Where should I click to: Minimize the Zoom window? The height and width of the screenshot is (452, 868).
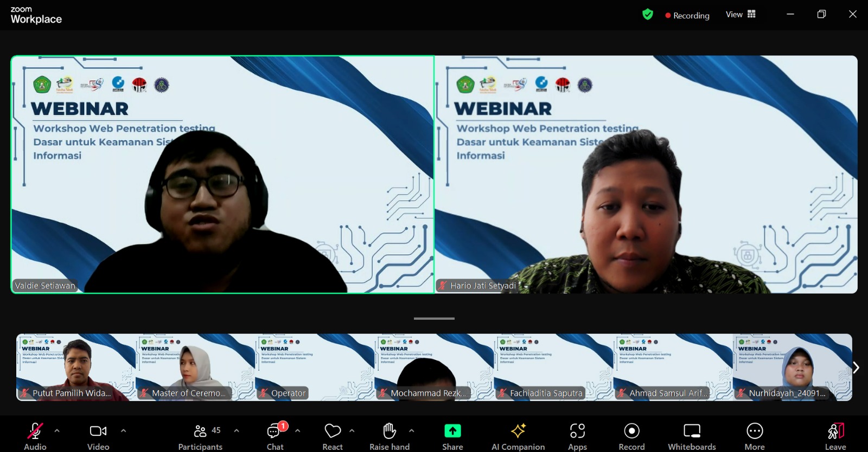[x=790, y=15]
